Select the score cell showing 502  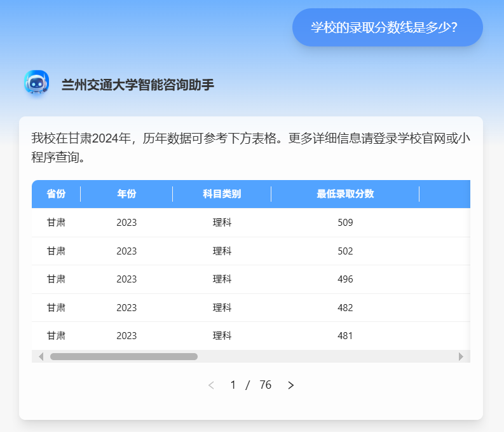click(345, 251)
